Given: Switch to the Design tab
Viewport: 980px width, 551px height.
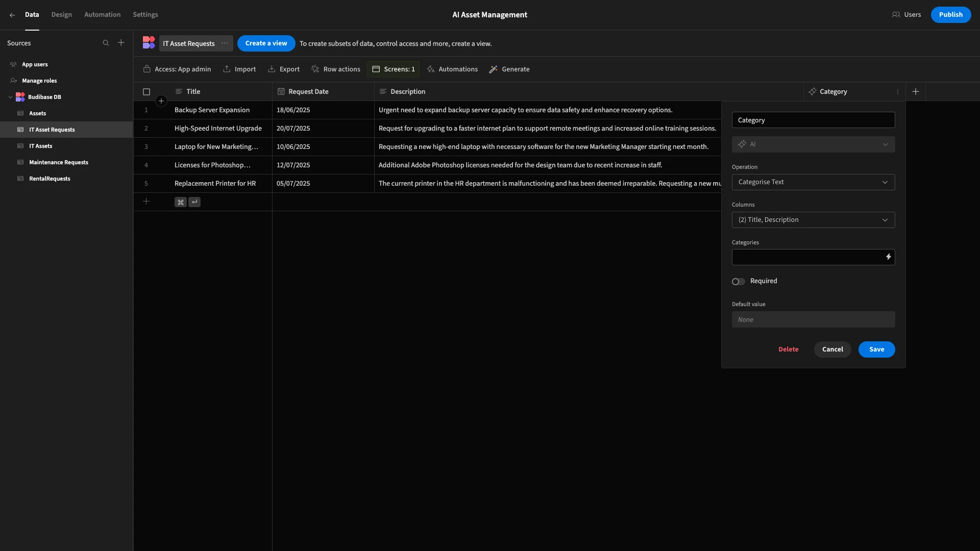Looking at the screenshot, I should coord(62,15).
